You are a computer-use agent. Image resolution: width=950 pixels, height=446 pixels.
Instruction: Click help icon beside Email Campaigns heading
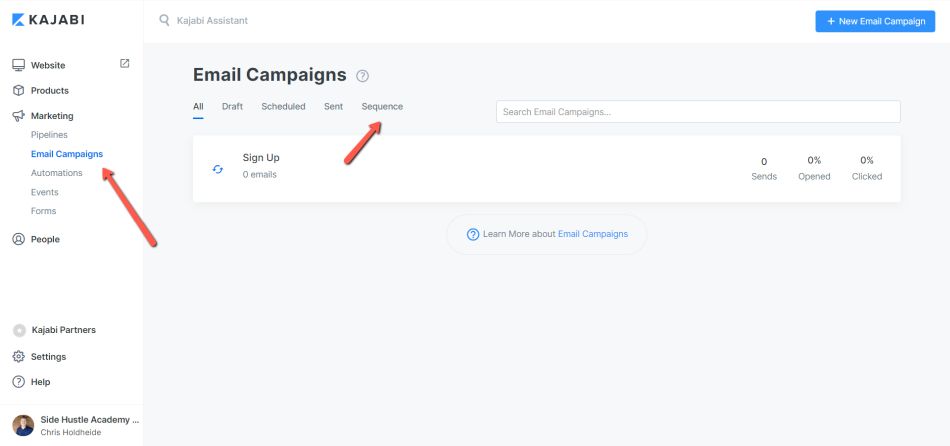[x=362, y=76]
